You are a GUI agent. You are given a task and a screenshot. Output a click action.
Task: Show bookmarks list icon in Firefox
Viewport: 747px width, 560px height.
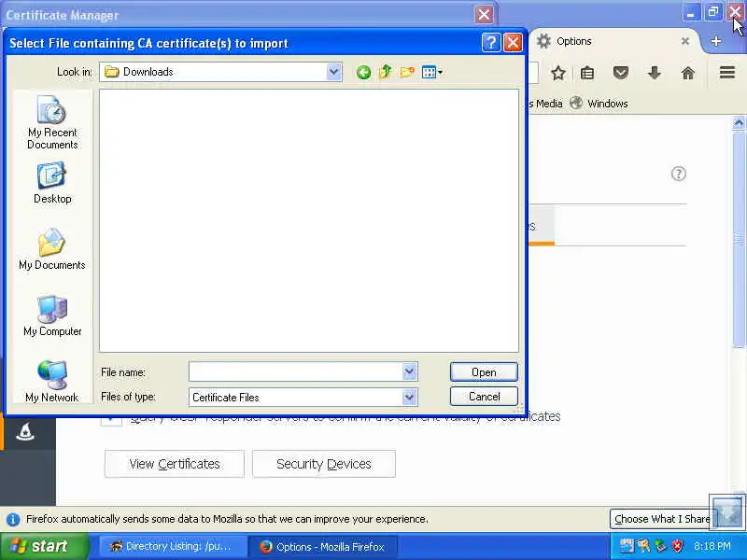click(587, 73)
